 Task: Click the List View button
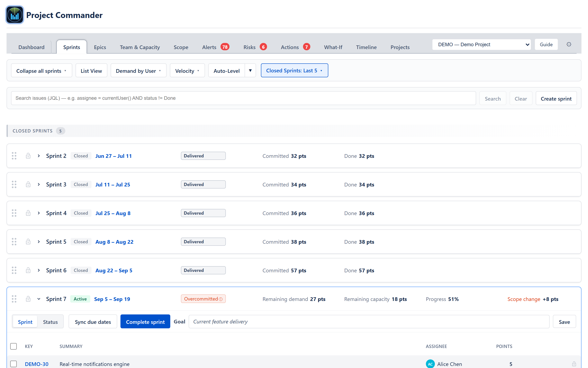pyautogui.click(x=91, y=71)
